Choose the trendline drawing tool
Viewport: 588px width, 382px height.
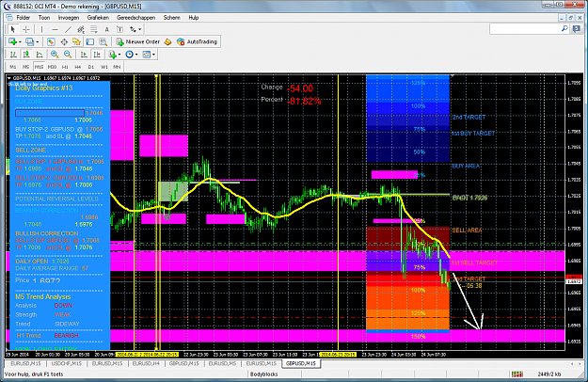pyautogui.click(x=68, y=29)
